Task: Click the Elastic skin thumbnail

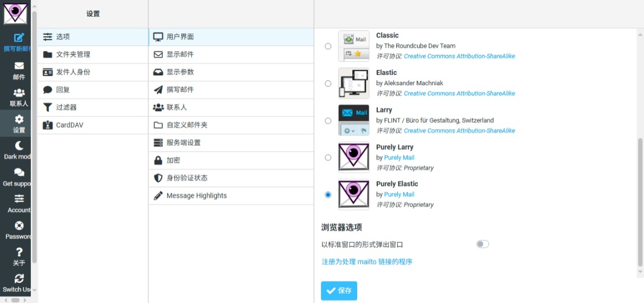Action: (353, 83)
